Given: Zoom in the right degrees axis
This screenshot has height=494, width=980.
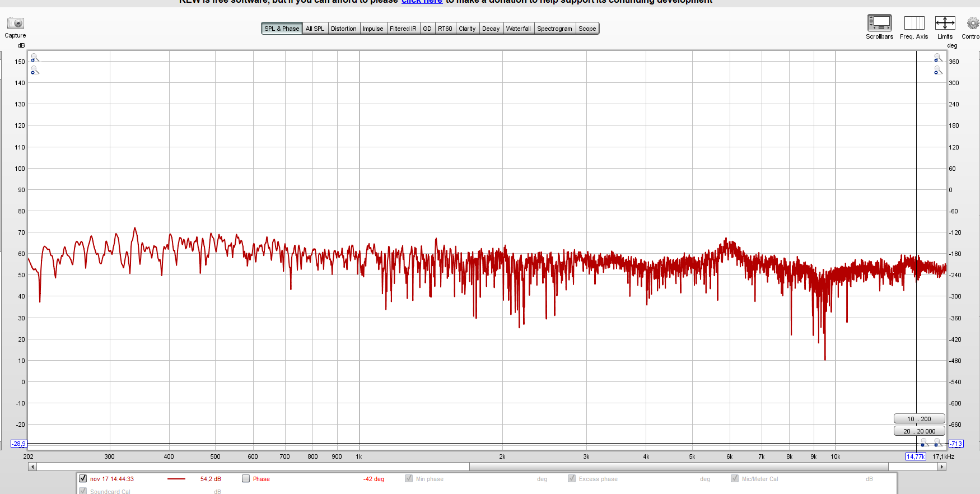Looking at the screenshot, I should tap(938, 58).
